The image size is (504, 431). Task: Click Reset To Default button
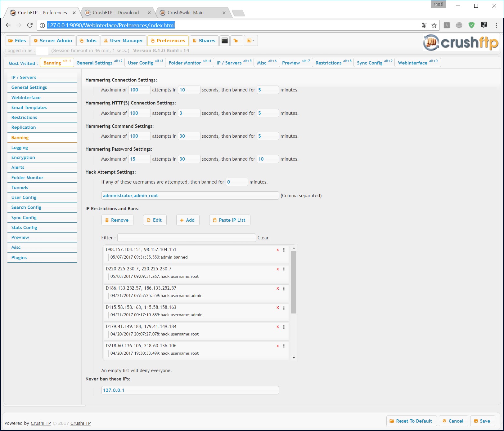click(412, 421)
